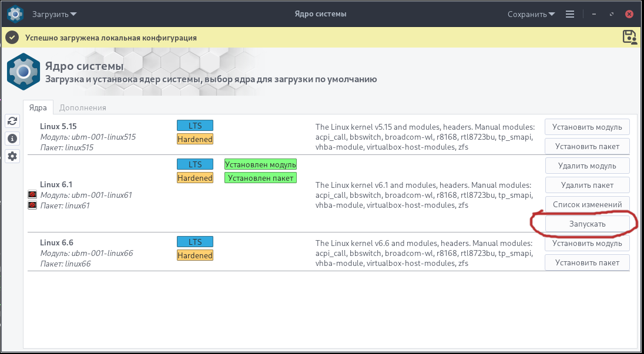644x354 pixels.
Task: Click the Hardened label of Linux 5.15
Action: pos(195,139)
